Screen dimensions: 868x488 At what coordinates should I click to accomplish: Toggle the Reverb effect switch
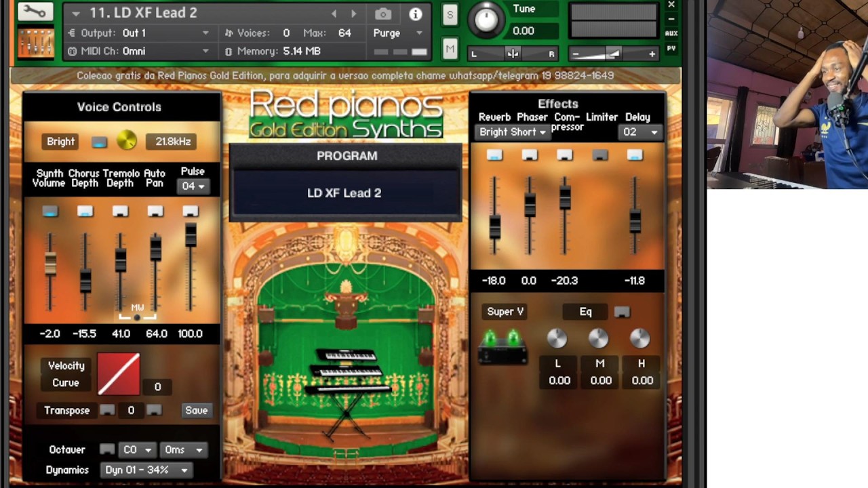tap(494, 156)
